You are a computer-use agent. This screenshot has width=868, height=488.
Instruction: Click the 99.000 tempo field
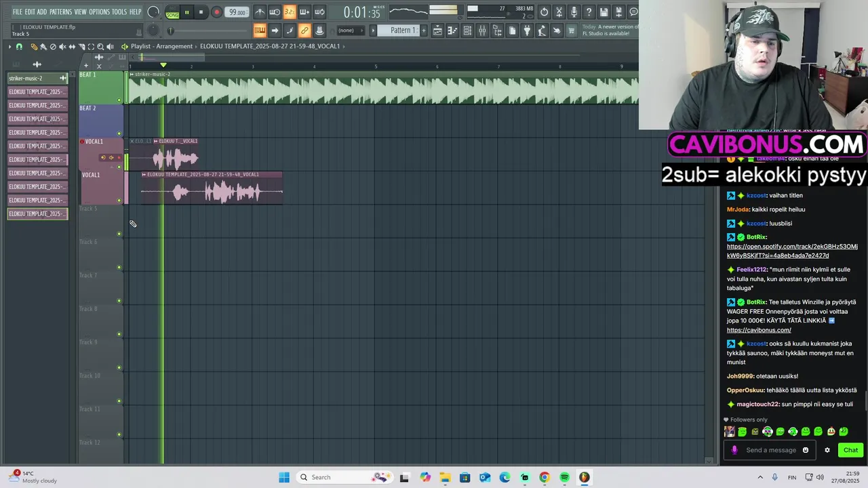(237, 12)
